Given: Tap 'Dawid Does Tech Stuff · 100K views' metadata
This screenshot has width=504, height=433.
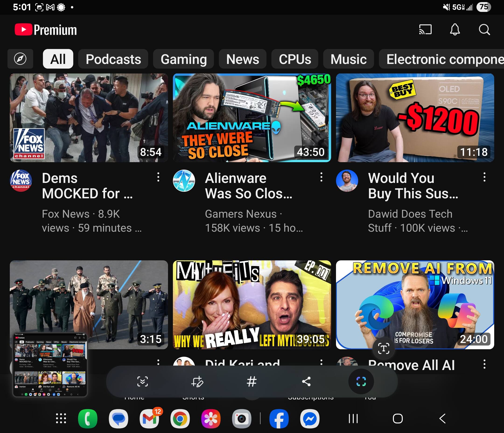Looking at the screenshot, I should click(x=418, y=221).
